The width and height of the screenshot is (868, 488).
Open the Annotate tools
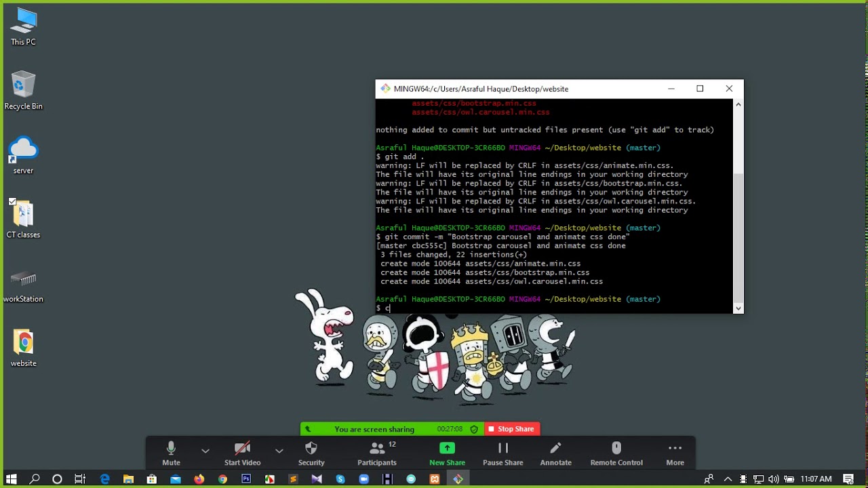tap(555, 453)
